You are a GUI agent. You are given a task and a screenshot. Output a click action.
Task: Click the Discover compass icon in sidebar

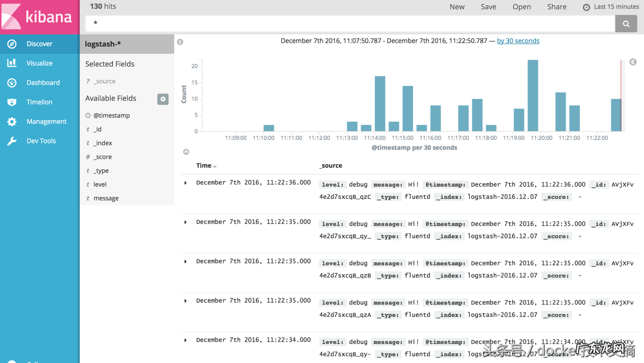click(12, 44)
